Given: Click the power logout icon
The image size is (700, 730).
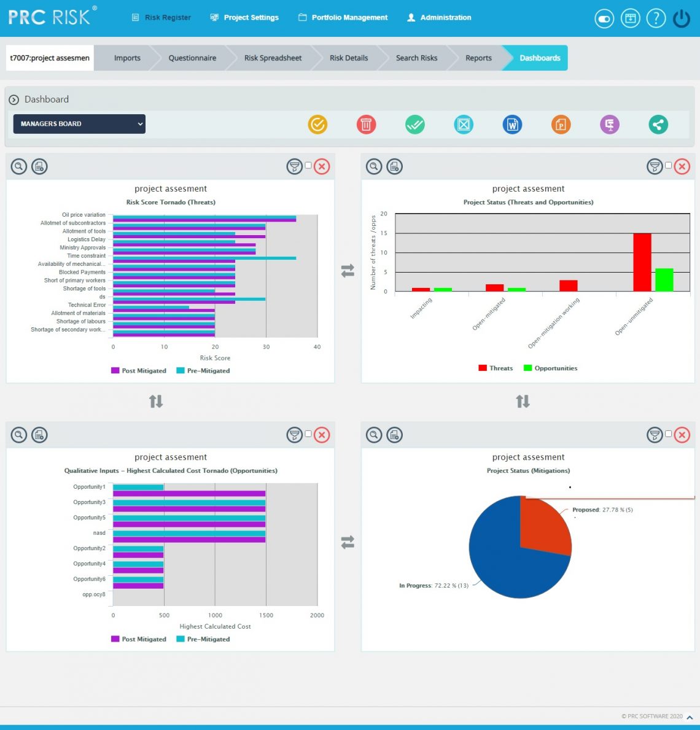Looking at the screenshot, I should coord(681,18).
